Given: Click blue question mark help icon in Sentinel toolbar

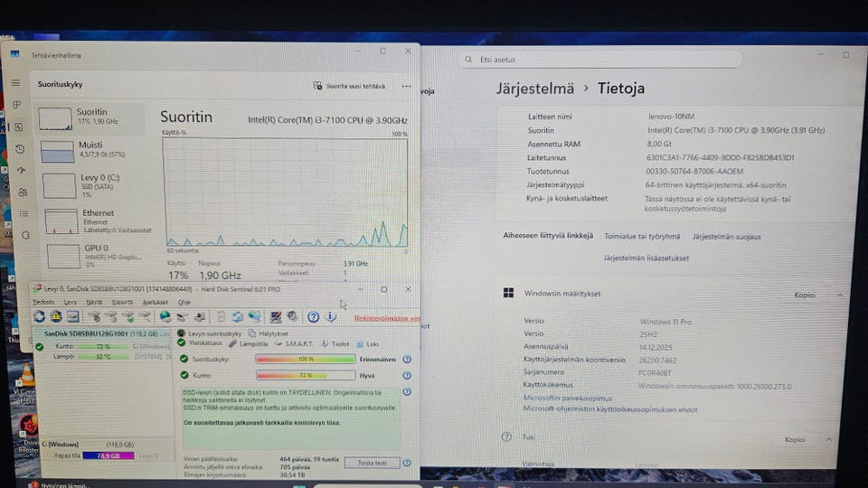Looking at the screenshot, I should coord(314,316).
